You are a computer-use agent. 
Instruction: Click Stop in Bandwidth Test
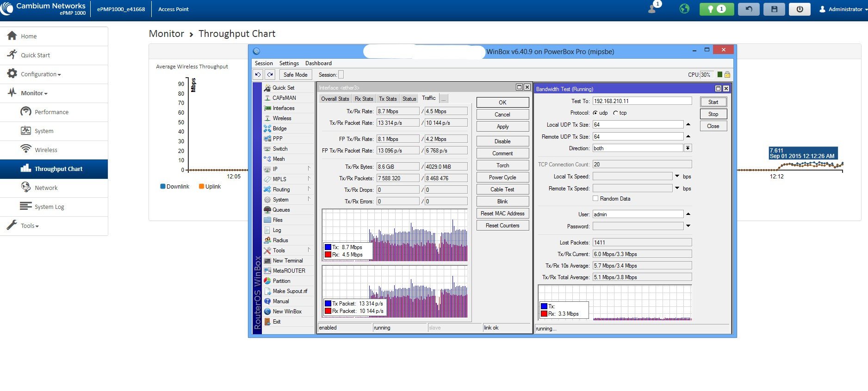point(713,114)
